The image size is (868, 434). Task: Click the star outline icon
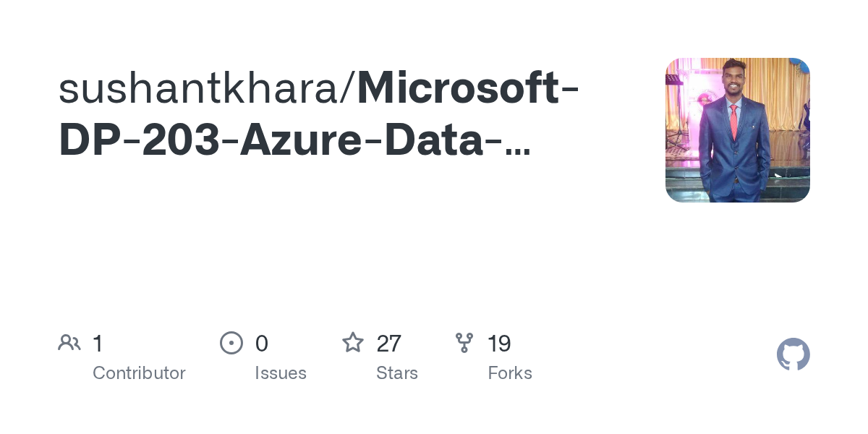[x=353, y=343]
